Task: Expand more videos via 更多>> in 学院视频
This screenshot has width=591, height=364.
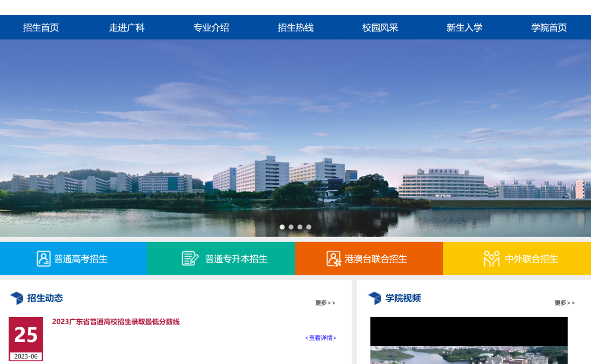Action: point(564,302)
